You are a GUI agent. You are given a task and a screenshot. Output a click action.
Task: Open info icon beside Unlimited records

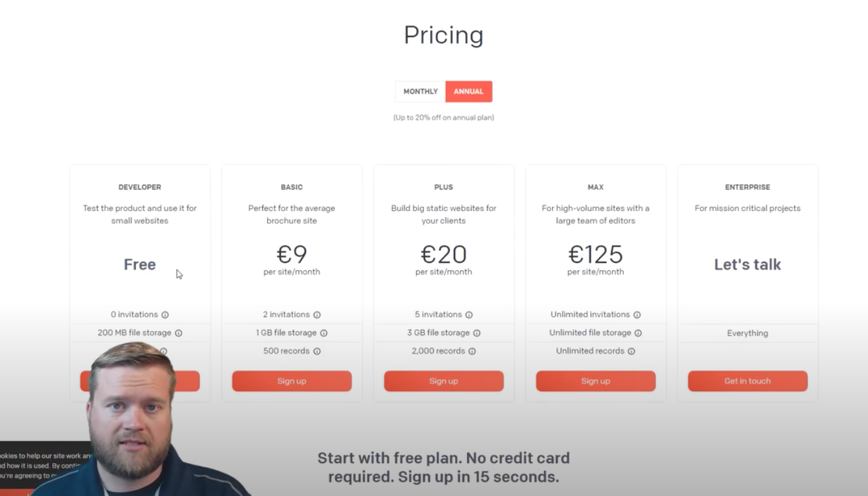(631, 352)
